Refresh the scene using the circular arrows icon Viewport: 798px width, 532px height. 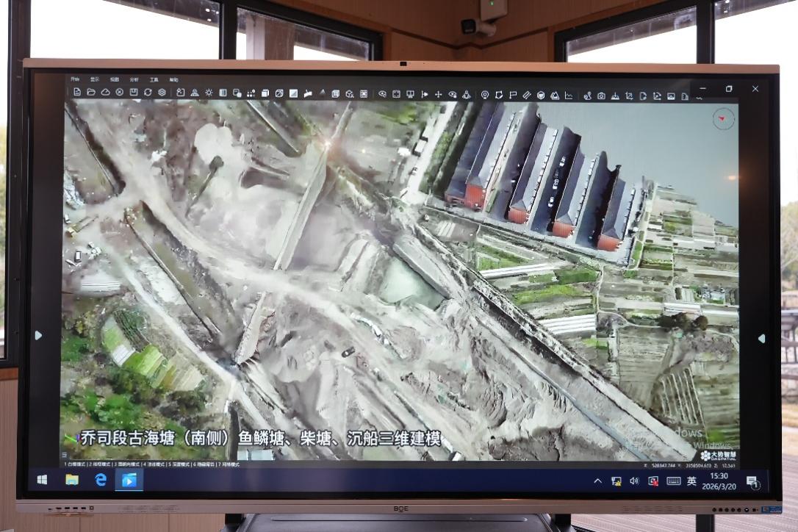[148, 93]
